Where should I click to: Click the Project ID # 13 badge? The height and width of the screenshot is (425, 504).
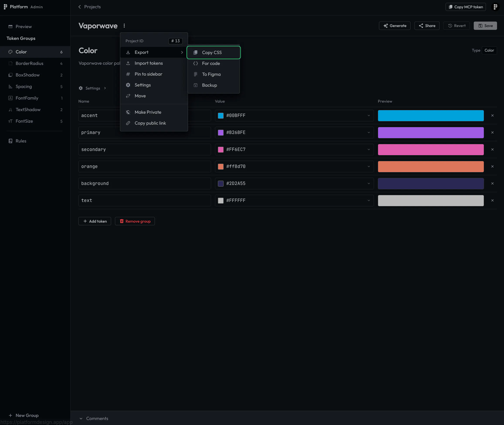click(175, 41)
